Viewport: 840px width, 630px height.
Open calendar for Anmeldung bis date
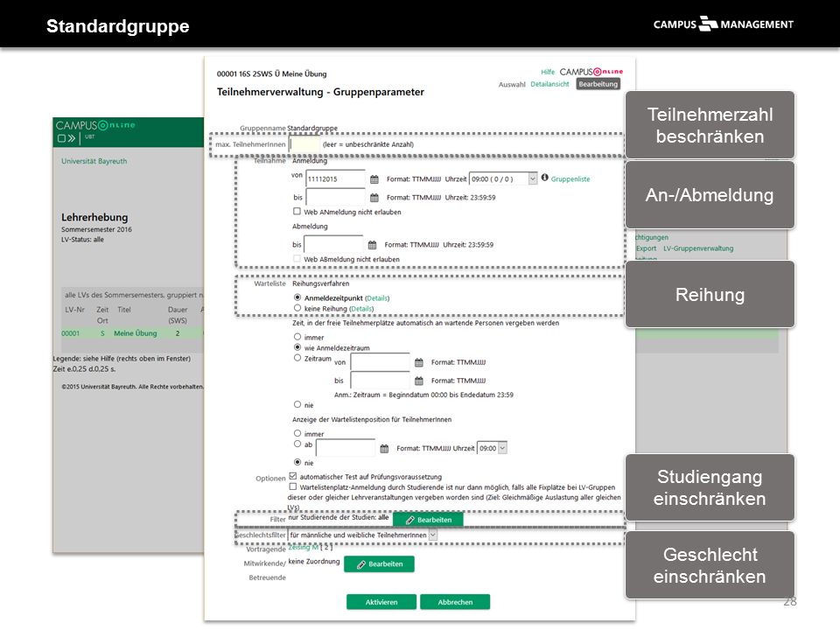(x=374, y=198)
